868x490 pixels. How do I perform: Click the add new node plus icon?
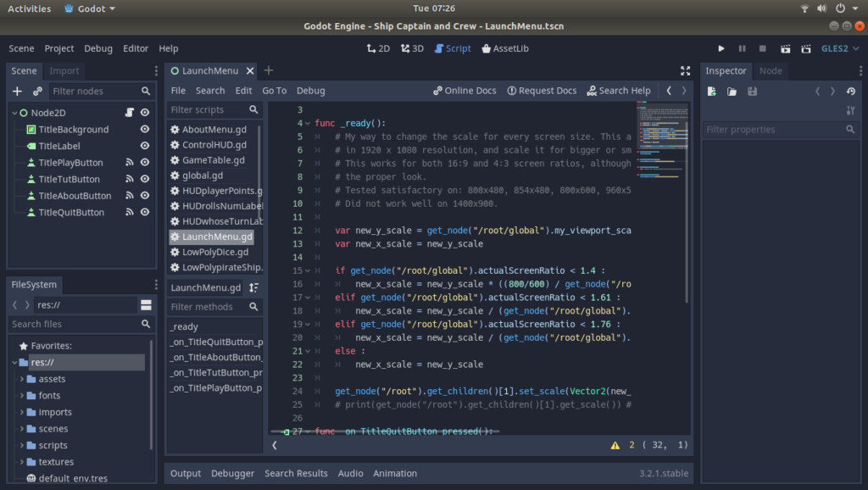tap(18, 92)
